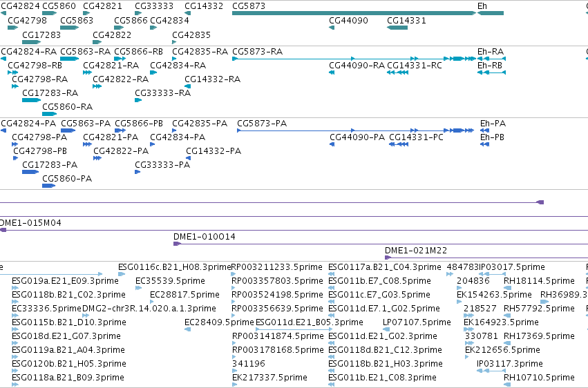The width and height of the screenshot is (588, 388).
Task: Click the CG33333 gene label
Action: pos(154,6)
